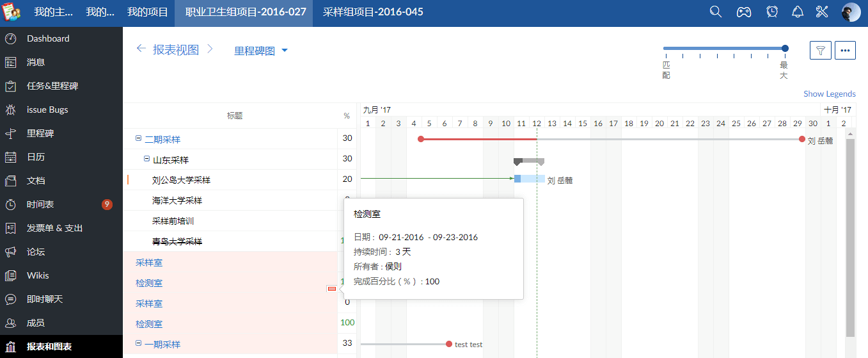Collapse the 山东采样 subgroup

146,159
